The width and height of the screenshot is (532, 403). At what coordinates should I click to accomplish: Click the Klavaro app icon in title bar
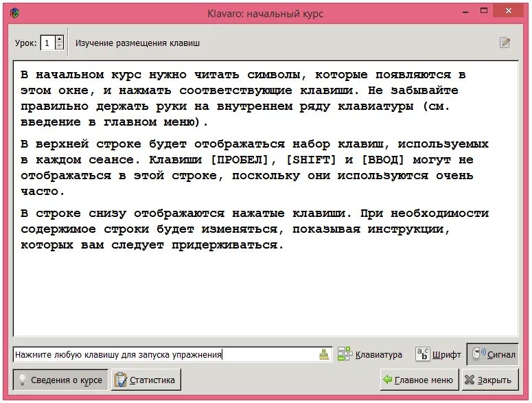[14, 13]
